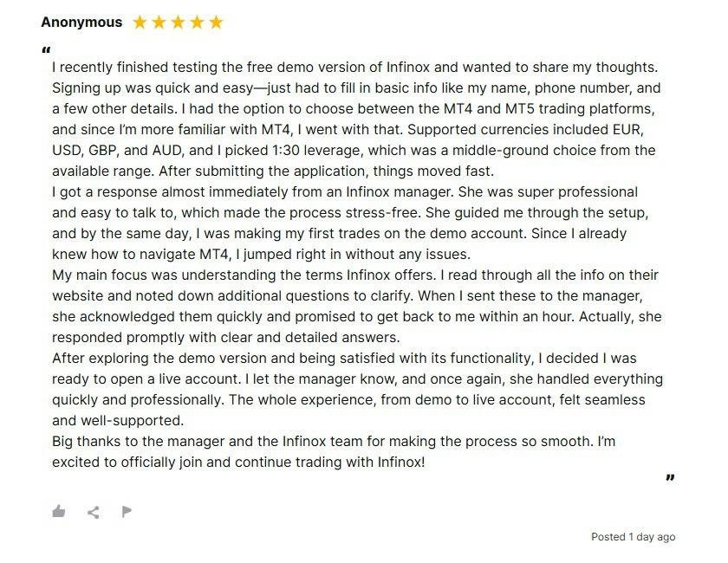The height and width of the screenshot is (563, 728).
Task: Share this review via share icon
Action: tap(93, 512)
